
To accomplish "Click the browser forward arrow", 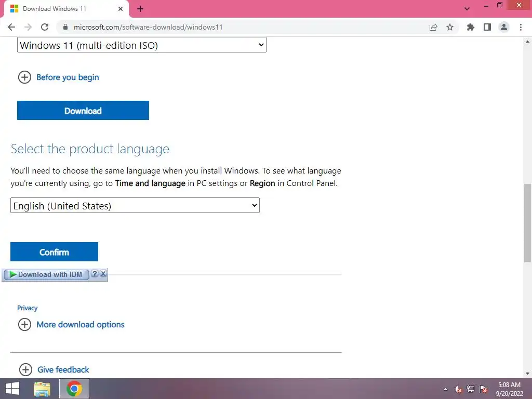I will 28,27.
